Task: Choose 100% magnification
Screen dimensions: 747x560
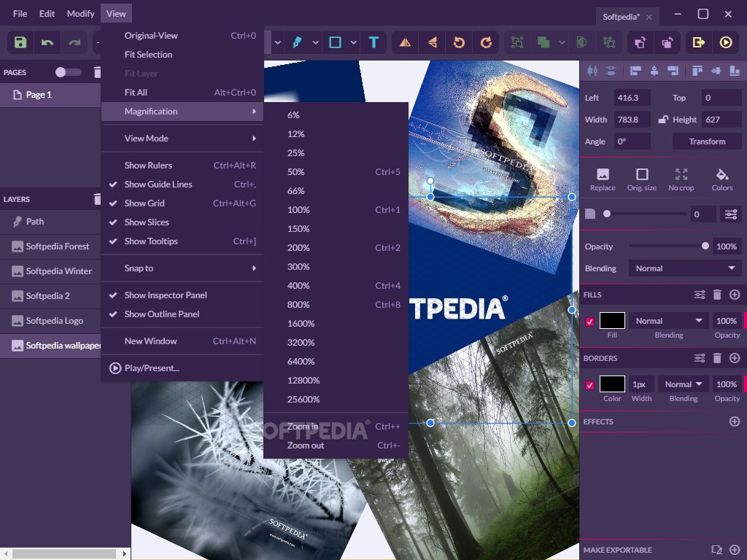Action: (336, 210)
